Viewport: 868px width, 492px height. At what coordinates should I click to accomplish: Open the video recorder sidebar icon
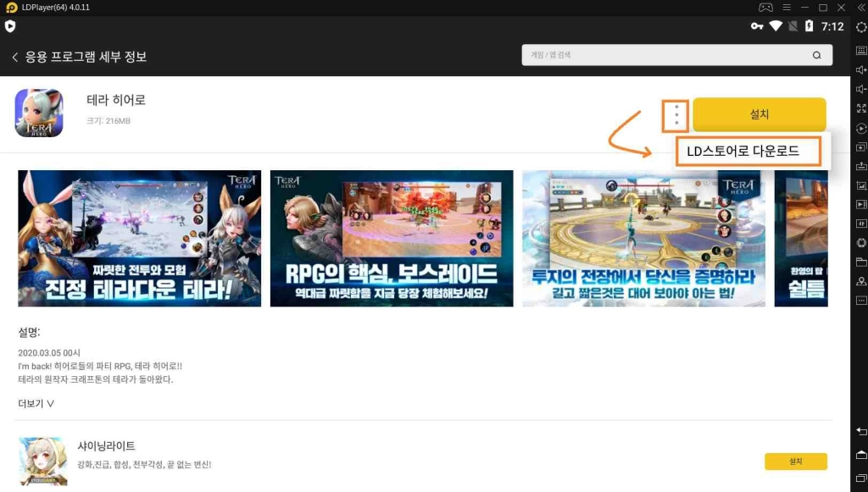[x=861, y=205]
